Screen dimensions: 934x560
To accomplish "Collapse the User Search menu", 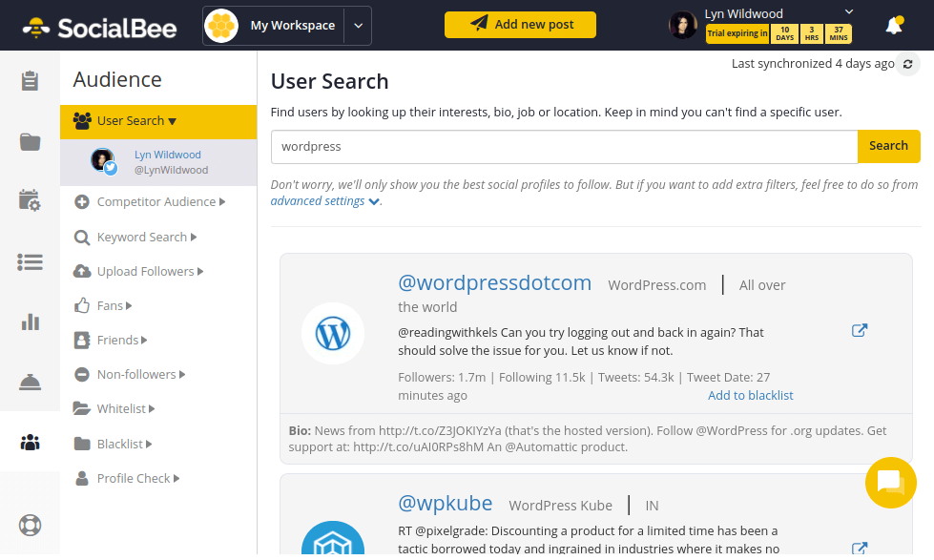I will click(158, 121).
